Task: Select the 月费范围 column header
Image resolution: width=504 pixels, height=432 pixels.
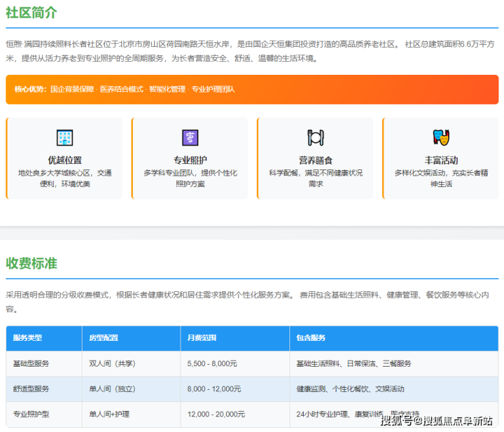Action: pos(202,338)
